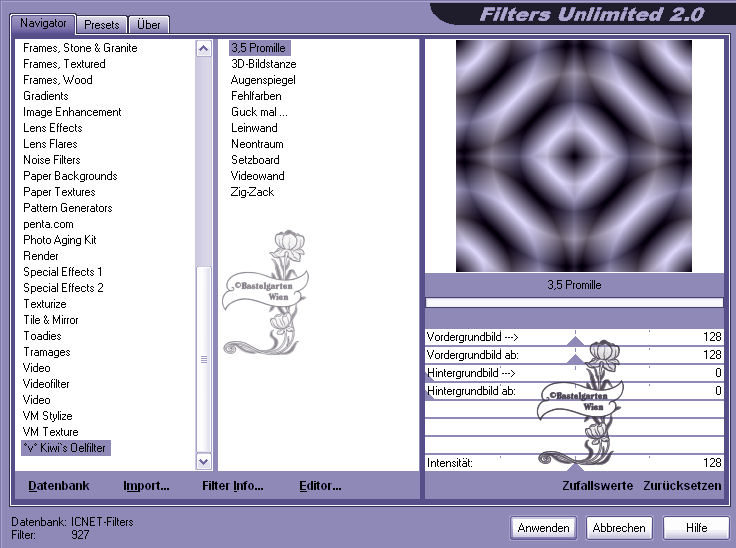Click Zurücksetzen to reset values
The image size is (736, 548).
pos(682,486)
